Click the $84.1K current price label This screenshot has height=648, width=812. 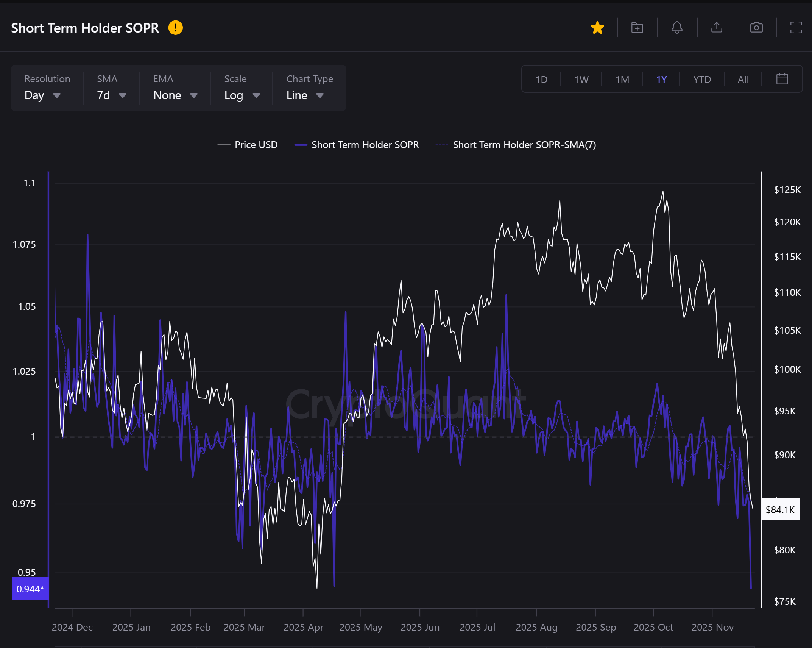[x=780, y=510]
